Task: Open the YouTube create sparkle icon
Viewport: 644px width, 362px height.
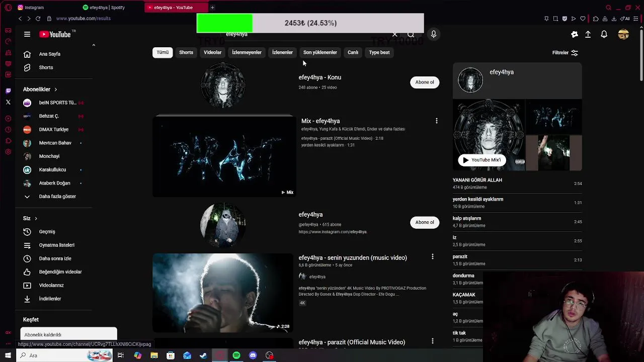Action: click(x=575, y=34)
